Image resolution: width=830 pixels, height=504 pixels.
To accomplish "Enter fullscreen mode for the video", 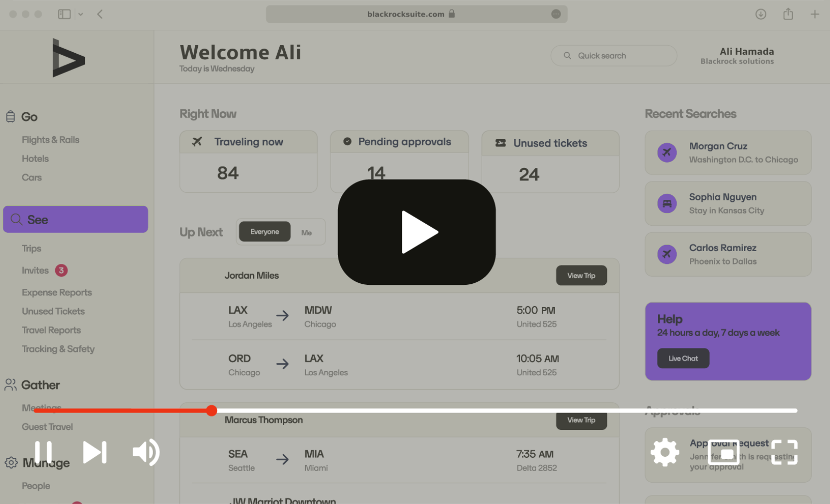I will pyautogui.click(x=784, y=452).
